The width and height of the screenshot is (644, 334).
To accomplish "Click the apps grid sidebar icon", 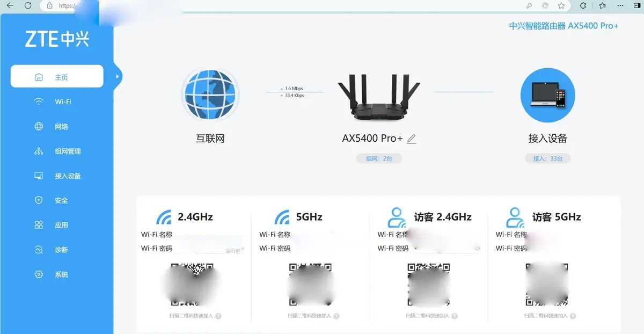I will (x=39, y=225).
